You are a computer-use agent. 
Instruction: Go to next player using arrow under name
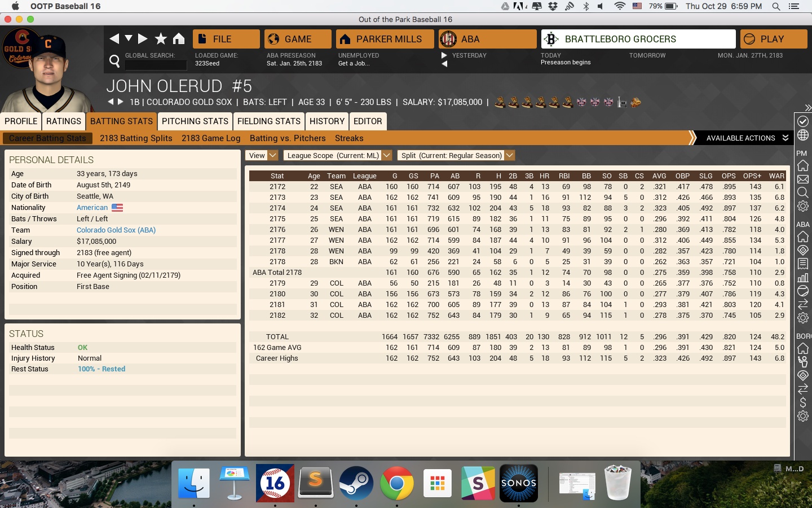[120, 102]
